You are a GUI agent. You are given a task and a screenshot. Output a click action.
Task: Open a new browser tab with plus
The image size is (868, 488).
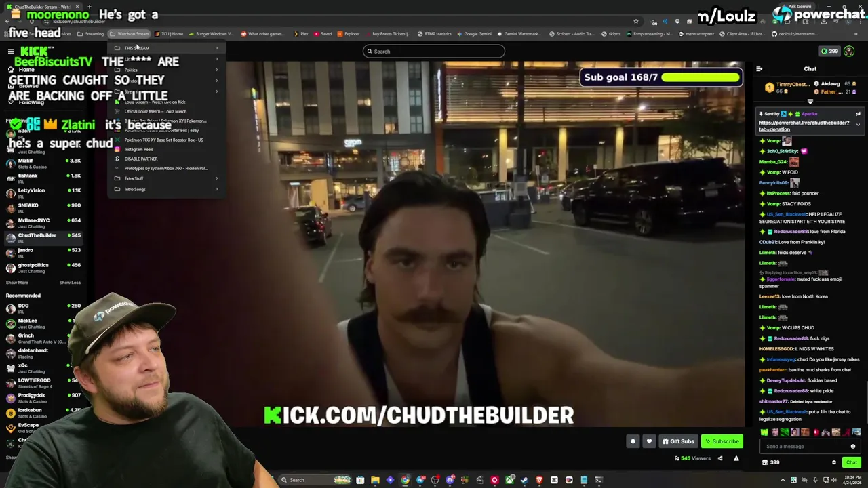click(x=89, y=7)
